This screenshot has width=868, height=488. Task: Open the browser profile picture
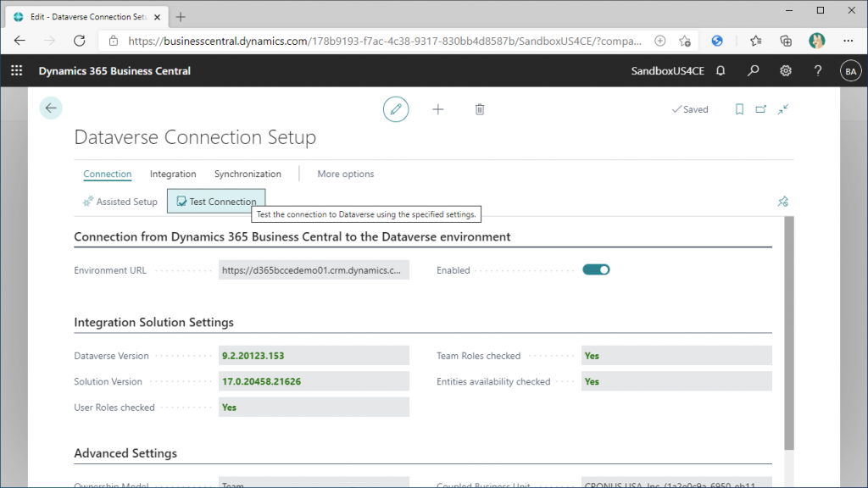817,41
